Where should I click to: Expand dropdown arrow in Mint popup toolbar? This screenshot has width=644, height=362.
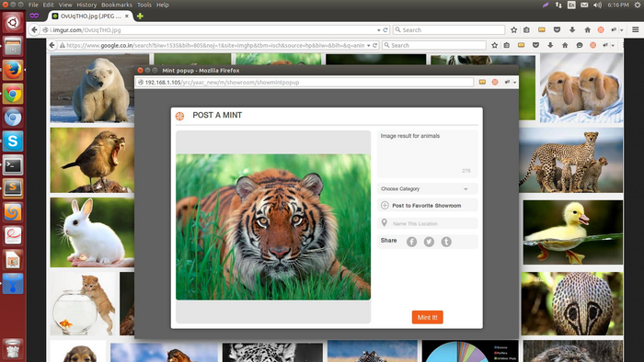(514, 83)
